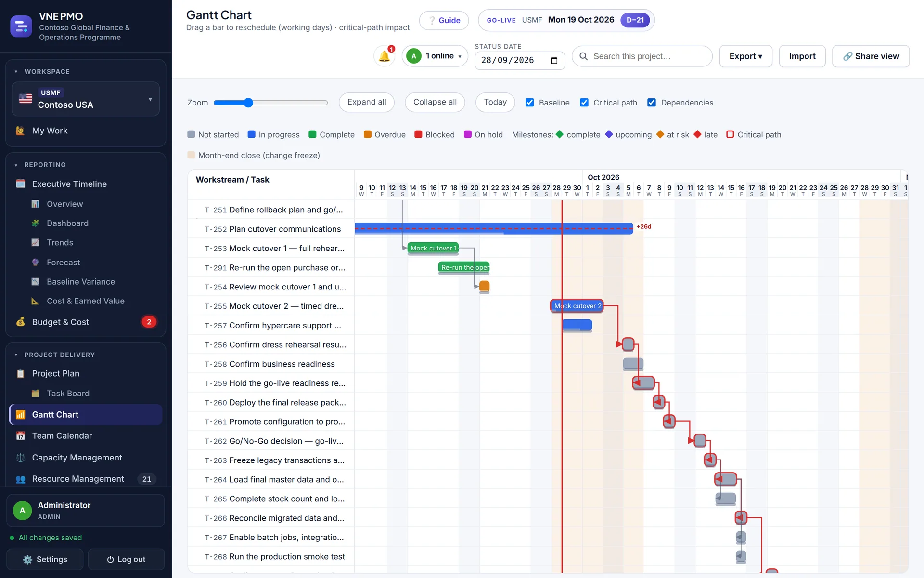Click the orange overdue T-254 bar
The width and height of the screenshot is (924, 578).
485,286
